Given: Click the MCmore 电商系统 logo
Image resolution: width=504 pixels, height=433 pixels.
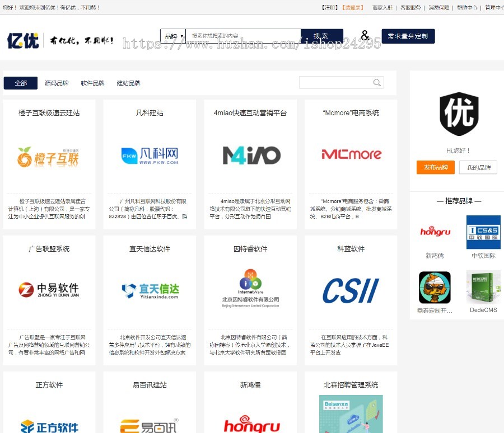Looking at the screenshot, I should tap(351, 154).
